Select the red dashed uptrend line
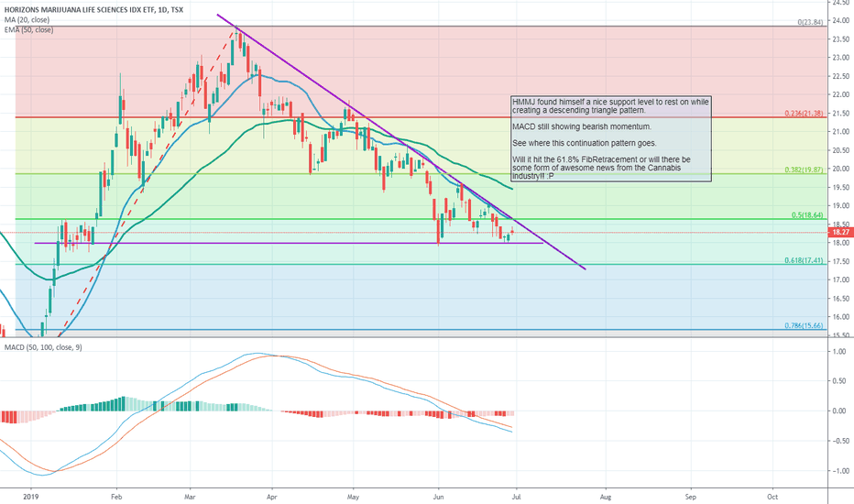This screenshot has height=504, width=854. (x=147, y=182)
